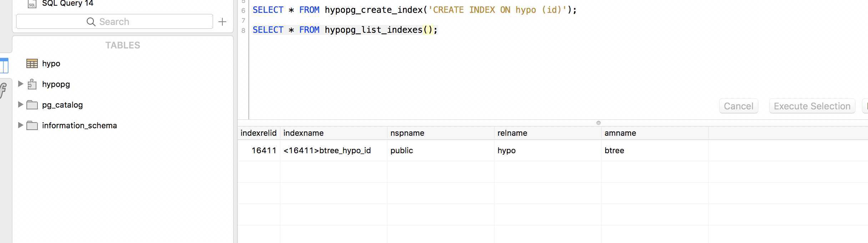Viewport: 868px width, 243px height.
Task: Click line number 8 in the editor gutter
Action: [x=243, y=30]
